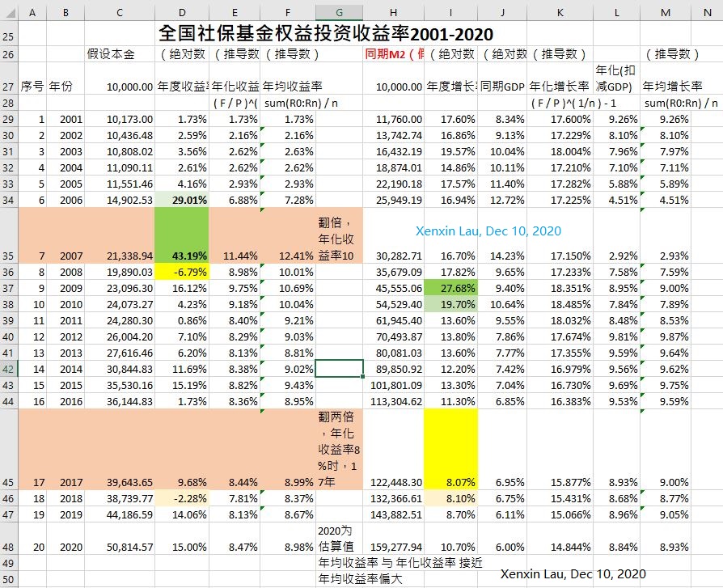Click the row 48 header
Screen dimensions: 723x588
tap(8, 547)
